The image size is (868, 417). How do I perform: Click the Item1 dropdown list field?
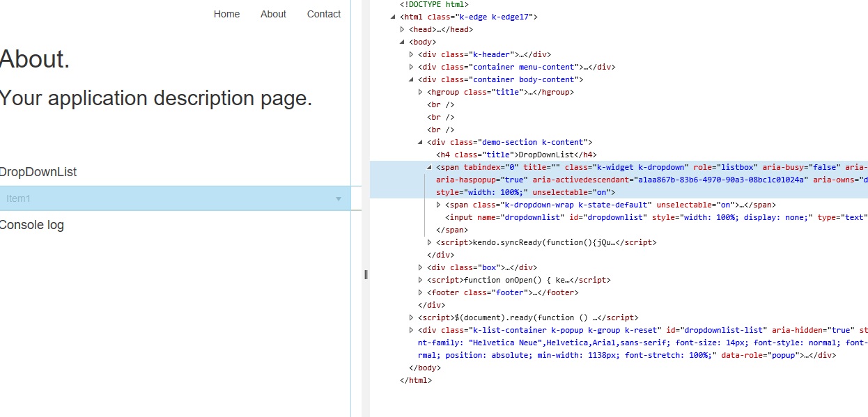tap(175, 198)
